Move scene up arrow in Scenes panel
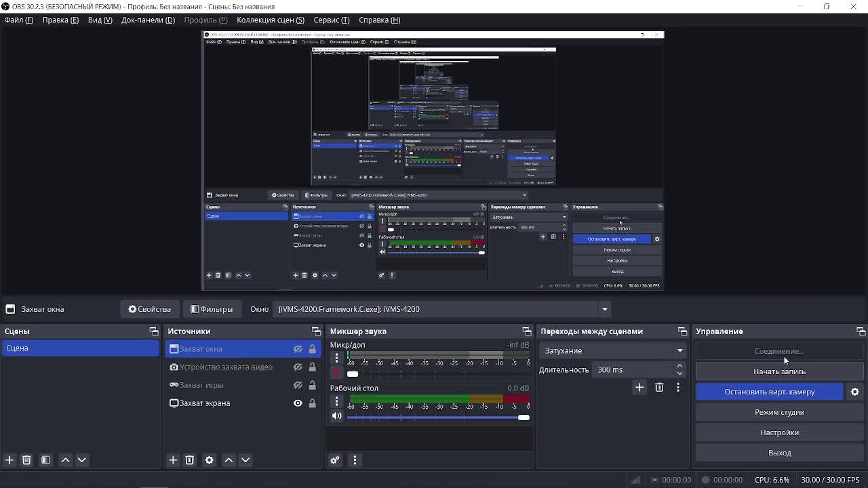The width and height of the screenshot is (868, 488). [66, 460]
